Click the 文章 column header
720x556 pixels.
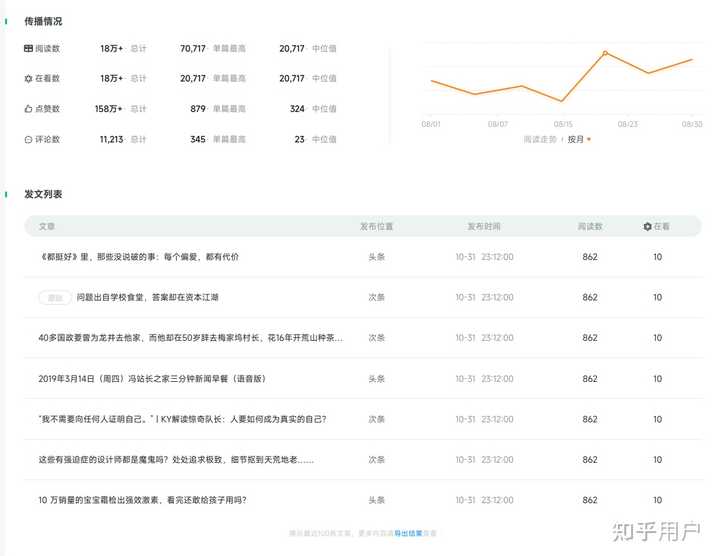[47, 226]
